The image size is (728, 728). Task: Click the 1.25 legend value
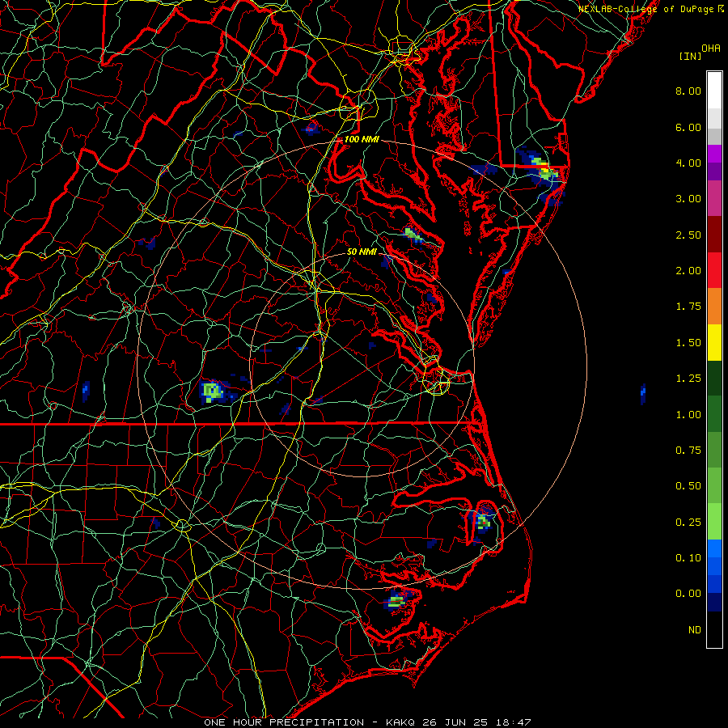(x=688, y=379)
